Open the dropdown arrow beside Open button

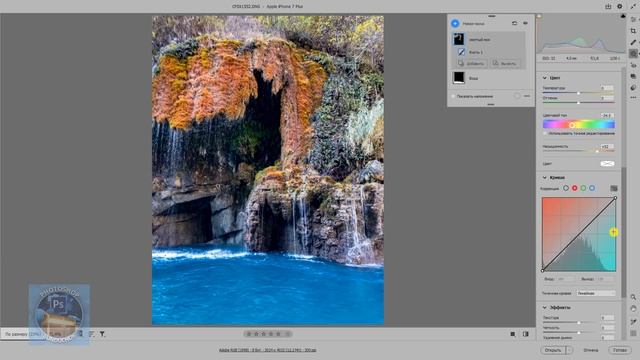tap(569, 350)
